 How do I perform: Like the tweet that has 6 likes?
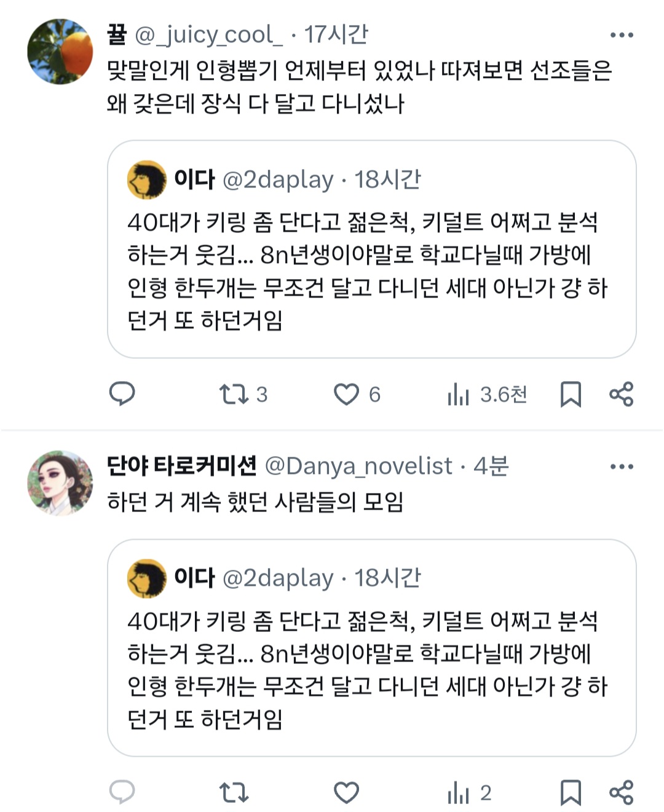357,394
